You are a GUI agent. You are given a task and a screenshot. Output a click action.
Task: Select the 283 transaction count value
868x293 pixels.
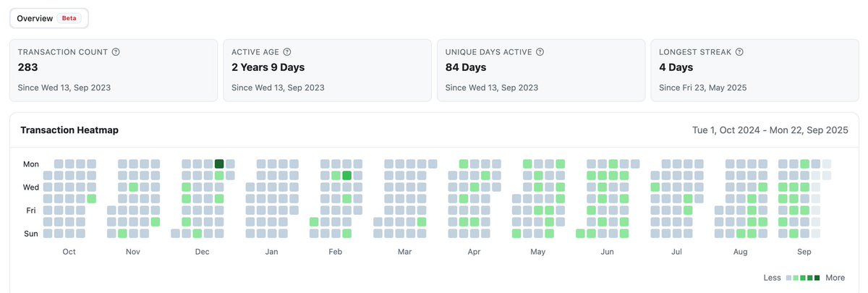(27, 67)
